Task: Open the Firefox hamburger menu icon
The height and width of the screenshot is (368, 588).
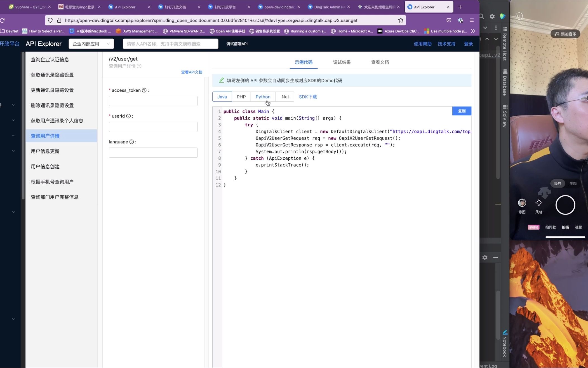Action: point(472,20)
